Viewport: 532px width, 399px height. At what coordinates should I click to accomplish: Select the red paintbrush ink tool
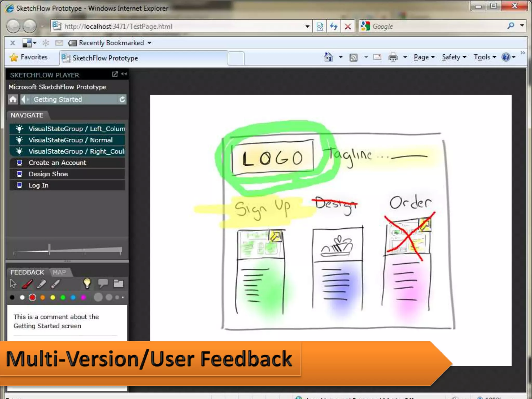coord(28,284)
